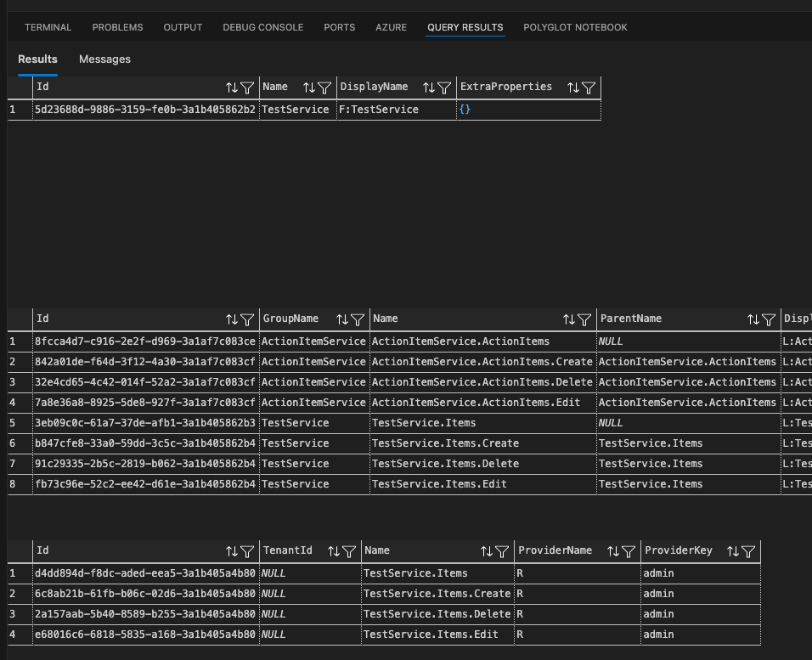Click filter icon on ExtraProperties column
This screenshot has width=812, height=660.
pyautogui.click(x=588, y=87)
